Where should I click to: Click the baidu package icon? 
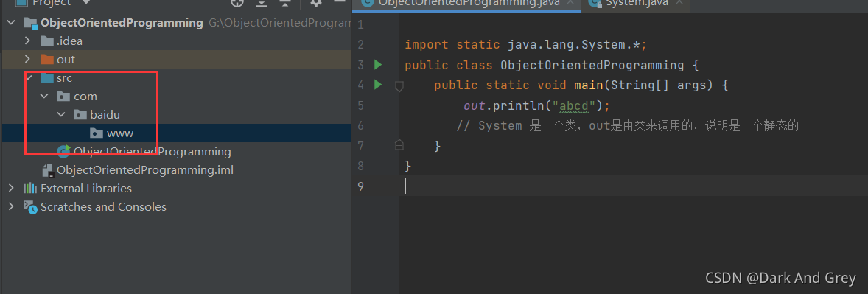coord(80,115)
